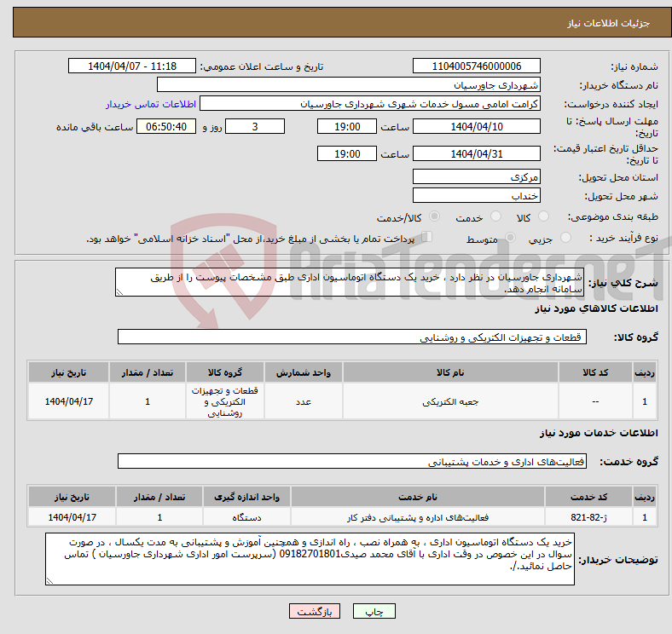Click the فعالیت‌های اداره و پشتیبانی دفتر کار cell
The width and height of the screenshot is (672, 634).
[418, 517]
